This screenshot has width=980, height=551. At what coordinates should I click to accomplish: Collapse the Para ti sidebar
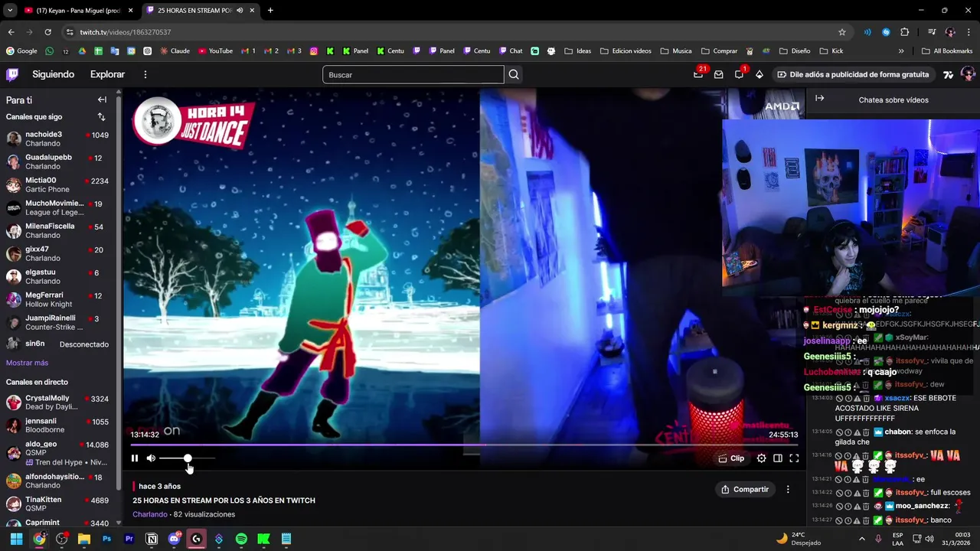coord(102,99)
